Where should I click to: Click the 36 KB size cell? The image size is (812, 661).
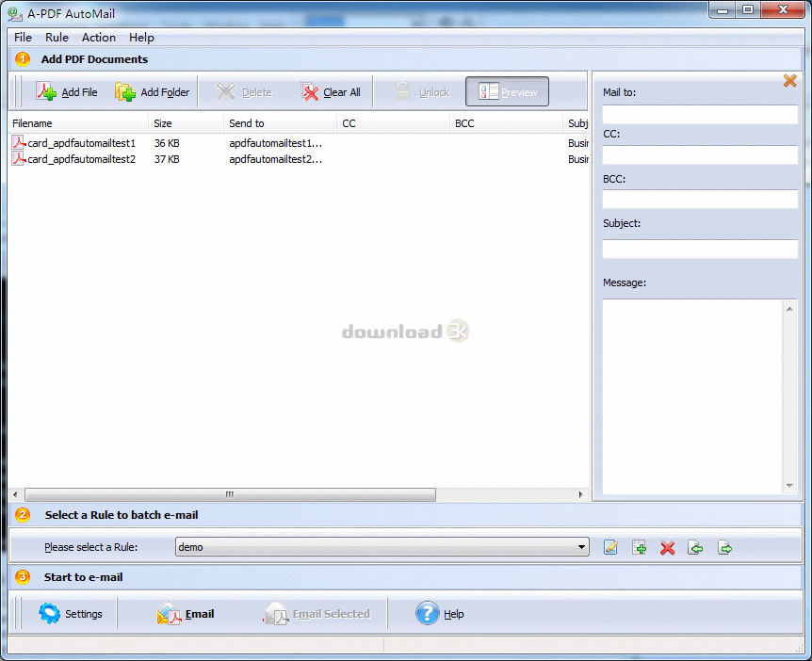tap(167, 143)
